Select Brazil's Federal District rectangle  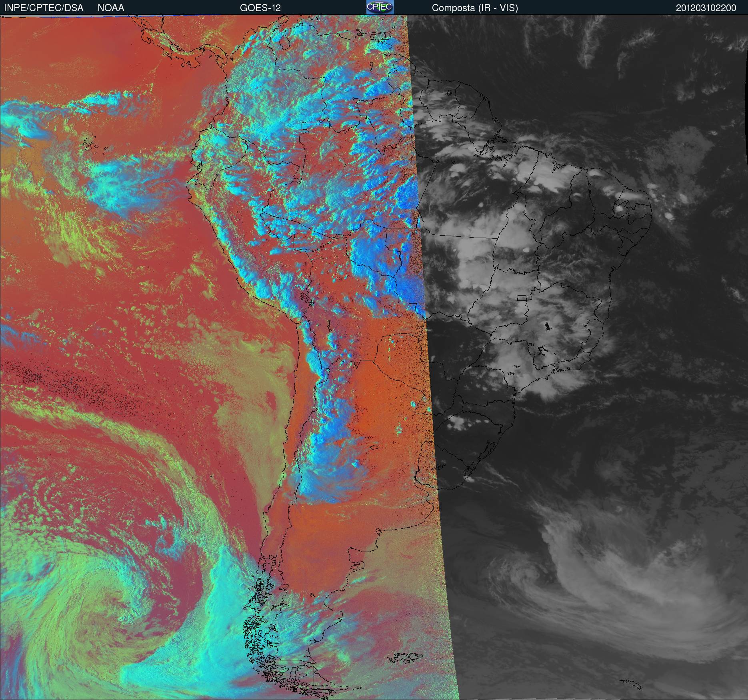pyautogui.click(x=522, y=298)
